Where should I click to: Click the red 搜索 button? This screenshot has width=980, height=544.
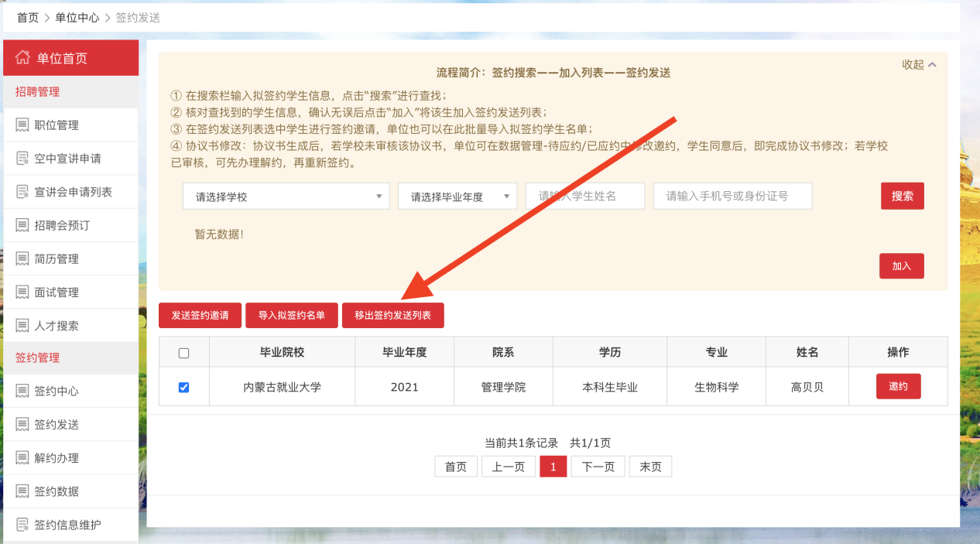(902, 197)
